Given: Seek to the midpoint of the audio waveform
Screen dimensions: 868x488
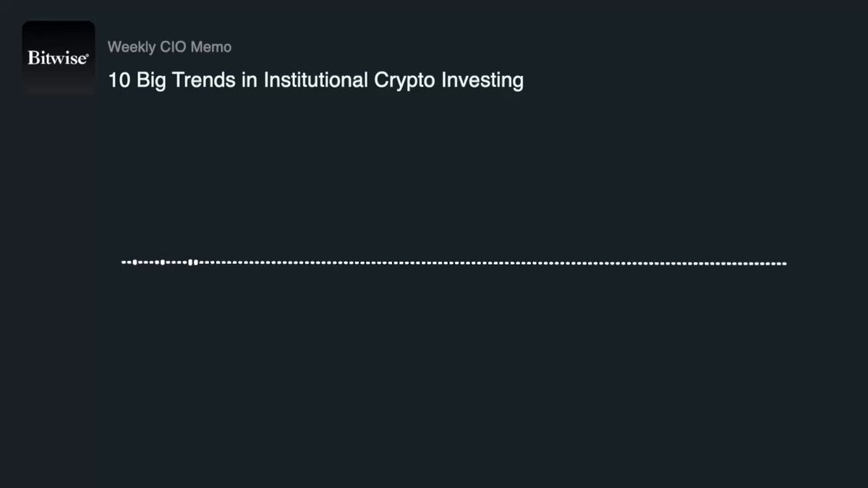Looking at the screenshot, I should pos(454,263).
